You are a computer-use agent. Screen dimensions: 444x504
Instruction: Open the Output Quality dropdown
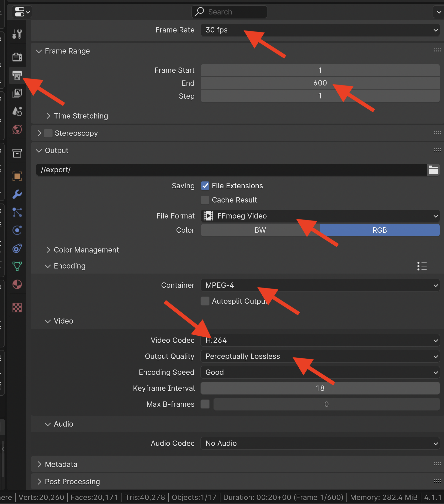(x=320, y=356)
